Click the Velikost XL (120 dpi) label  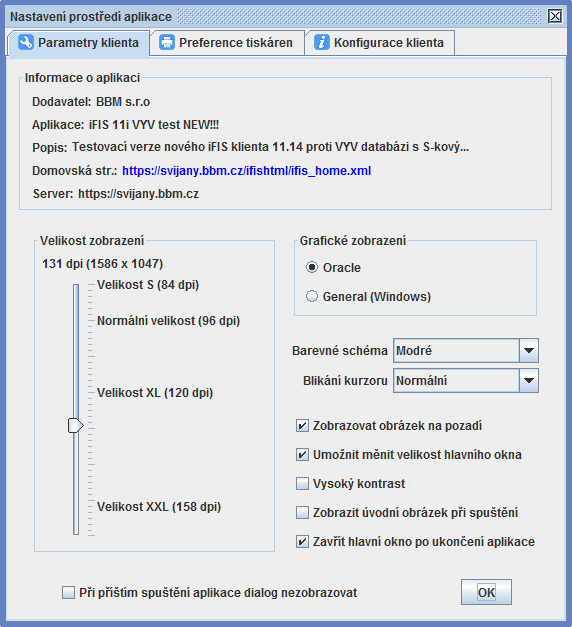coord(155,393)
